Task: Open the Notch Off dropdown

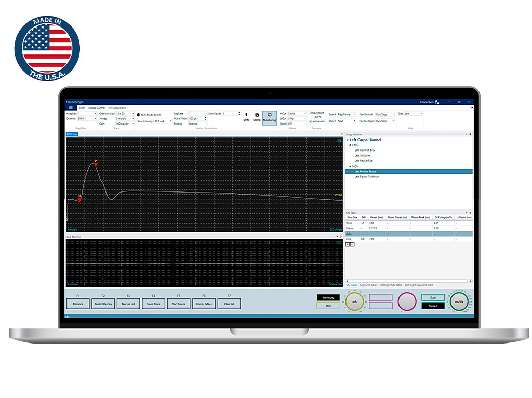Action: (x=297, y=123)
